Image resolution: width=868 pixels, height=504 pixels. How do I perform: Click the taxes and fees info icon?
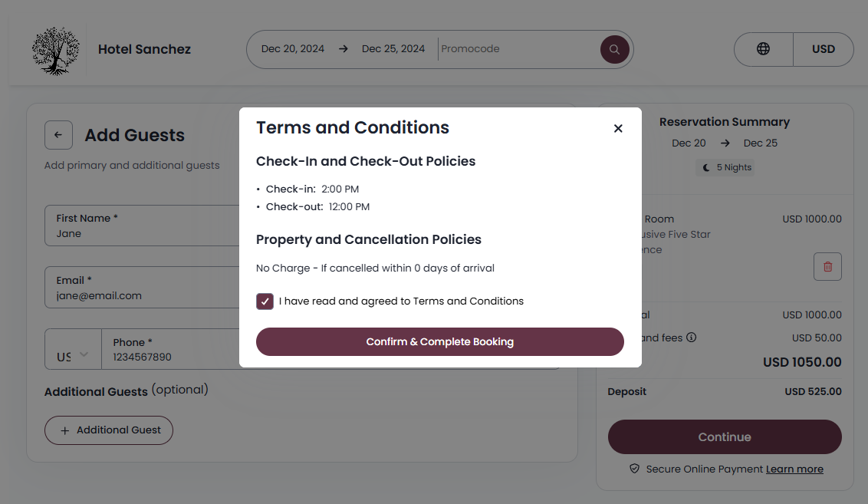coord(691,338)
